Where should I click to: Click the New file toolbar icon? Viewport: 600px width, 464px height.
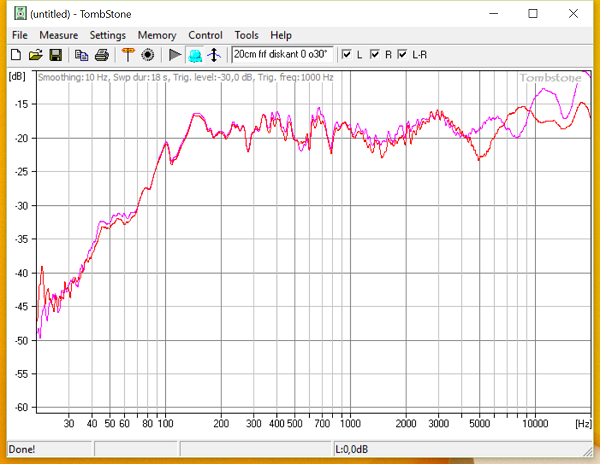(x=16, y=55)
